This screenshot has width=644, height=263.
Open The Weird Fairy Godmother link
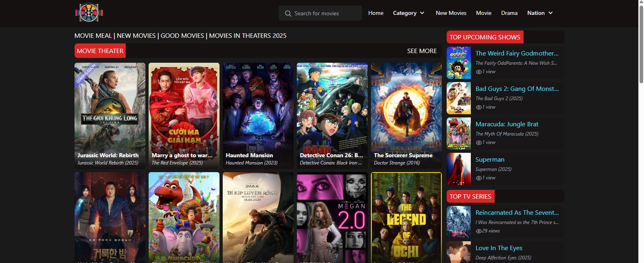[x=517, y=53]
